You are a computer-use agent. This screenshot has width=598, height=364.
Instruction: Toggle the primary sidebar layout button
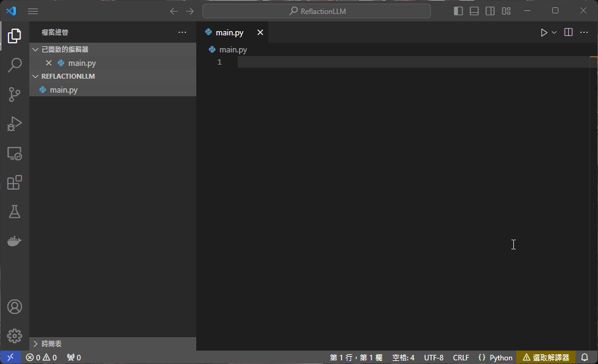pyautogui.click(x=458, y=11)
